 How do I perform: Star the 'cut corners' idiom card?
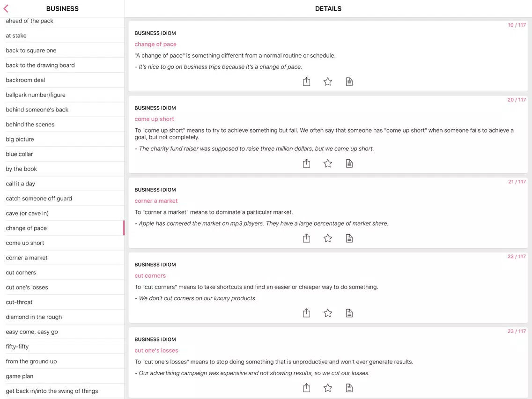pyautogui.click(x=328, y=313)
